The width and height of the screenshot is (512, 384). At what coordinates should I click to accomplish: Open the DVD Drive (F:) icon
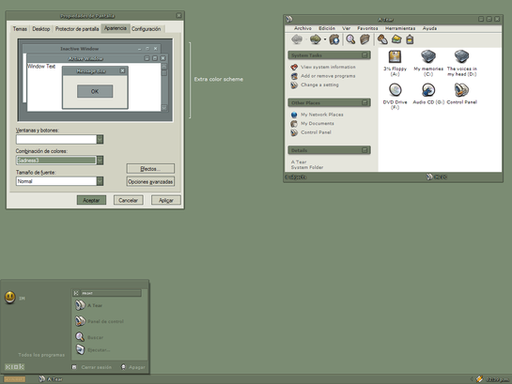pyautogui.click(x=395, y=90)
